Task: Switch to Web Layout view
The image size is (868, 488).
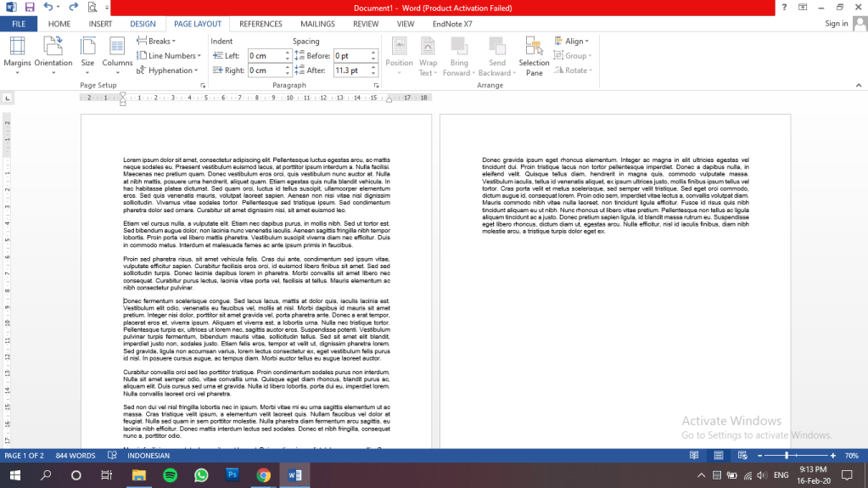Action: (742, 456)
